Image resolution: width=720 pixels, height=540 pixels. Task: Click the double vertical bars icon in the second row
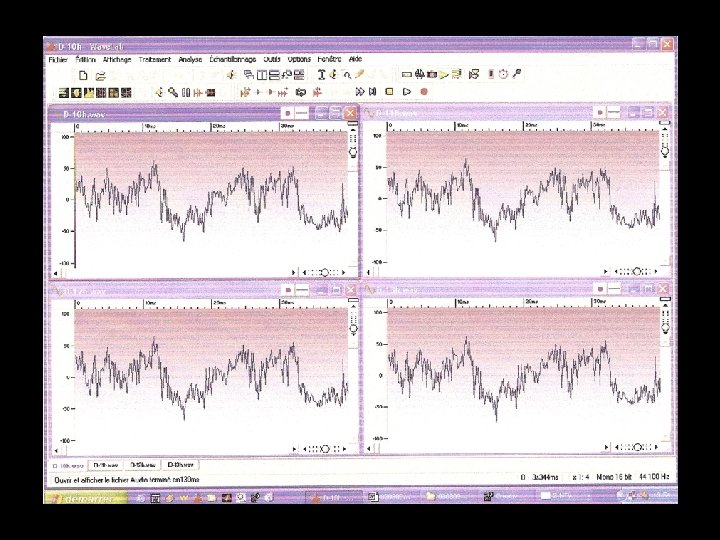point(186,93)
